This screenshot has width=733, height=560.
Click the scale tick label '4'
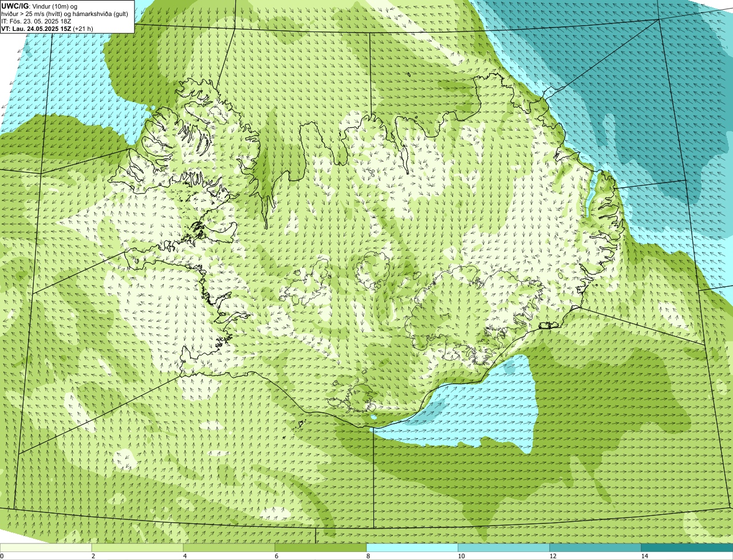tap(184, 556)
